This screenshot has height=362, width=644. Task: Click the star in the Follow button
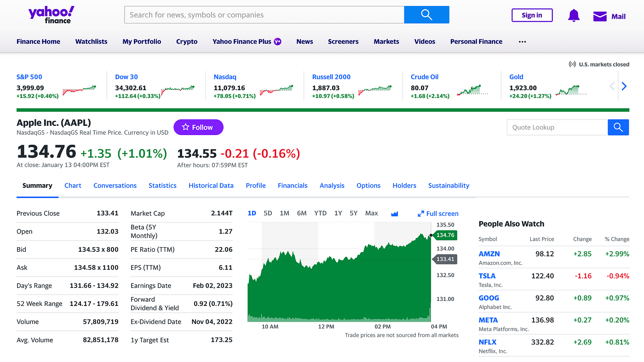point(185,127)
